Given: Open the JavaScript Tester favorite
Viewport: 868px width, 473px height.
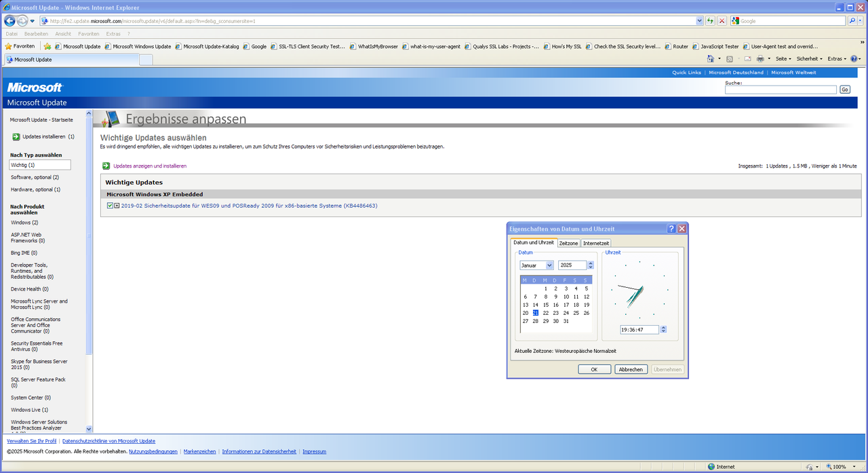Looking at the screenshot, I should (x=715, y=46).
